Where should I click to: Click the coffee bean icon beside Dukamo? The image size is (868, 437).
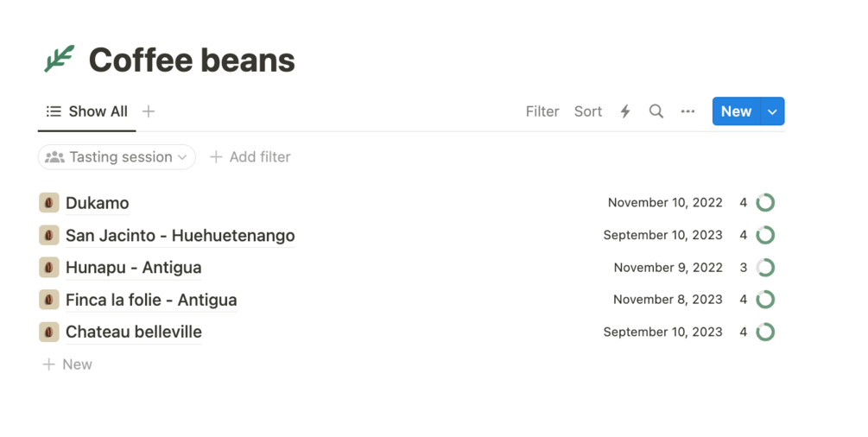(49, 203)
